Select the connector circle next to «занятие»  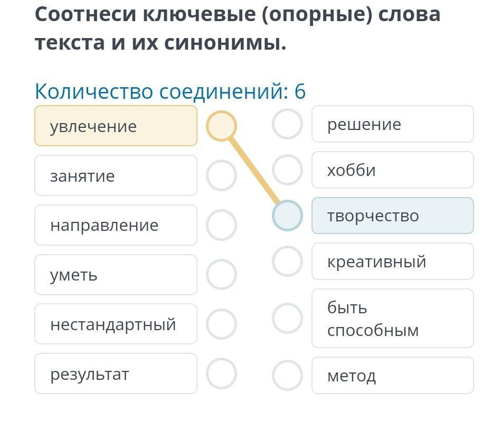coord(221,175)
